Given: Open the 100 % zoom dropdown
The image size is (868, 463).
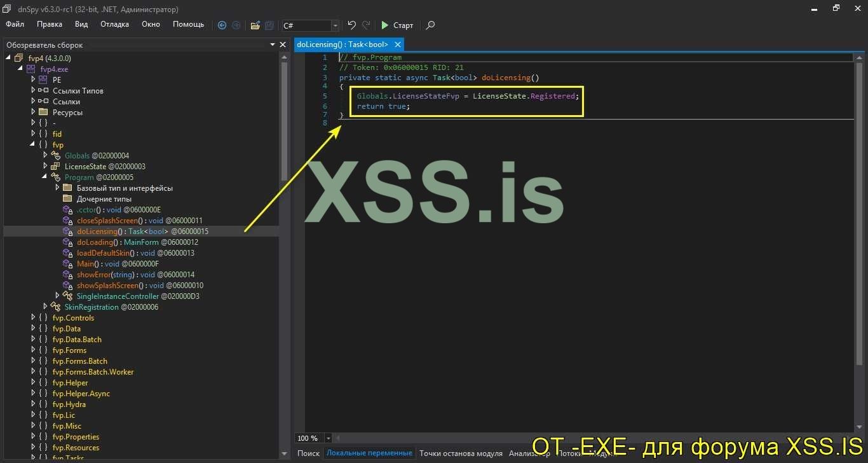Looking at the screenshot, I should click(x=329, y=438).
